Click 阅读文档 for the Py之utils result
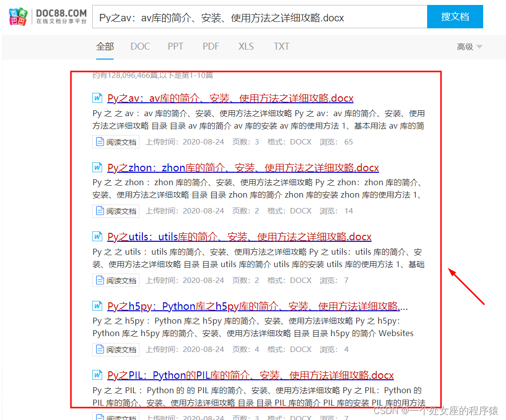506x420 pixels. 116,280
